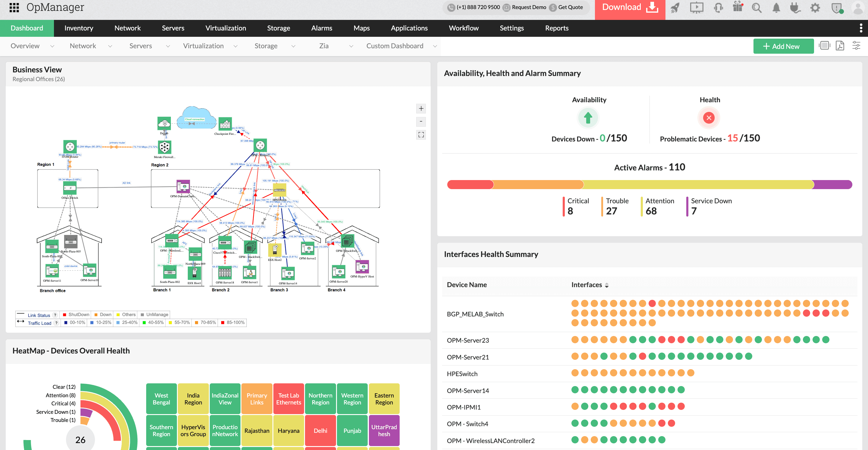Image resolution: width=868 pixels, height=450 pixels.
Task: Click the Availability up-arrow status icon
Action: (x=588, y=118)
